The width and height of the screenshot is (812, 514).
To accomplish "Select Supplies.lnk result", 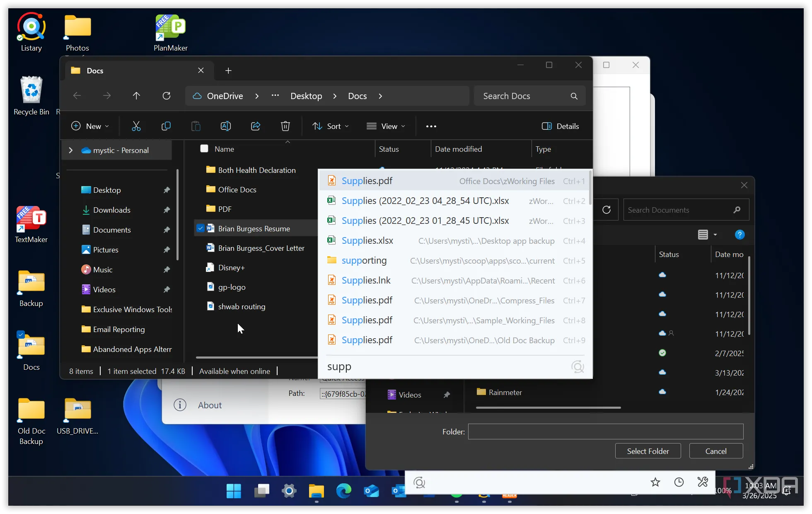I will point(454,280).
